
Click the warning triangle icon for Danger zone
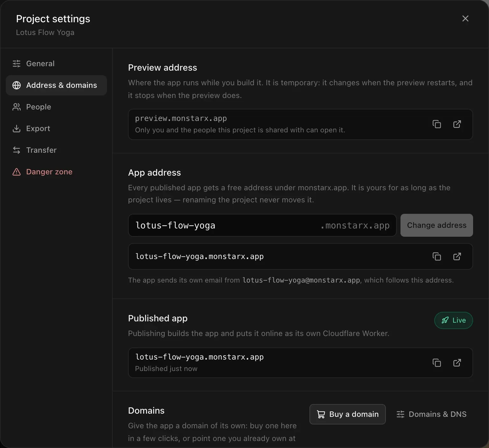click(17, 172)
